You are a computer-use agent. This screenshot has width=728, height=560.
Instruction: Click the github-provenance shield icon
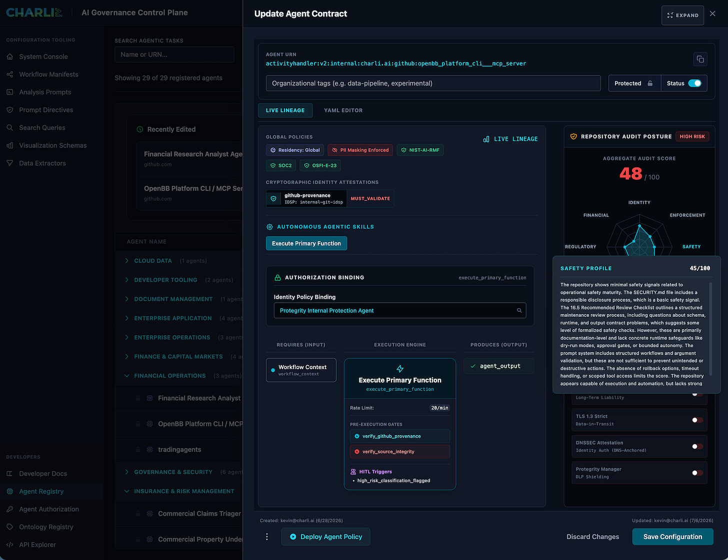tap(273, 198)
